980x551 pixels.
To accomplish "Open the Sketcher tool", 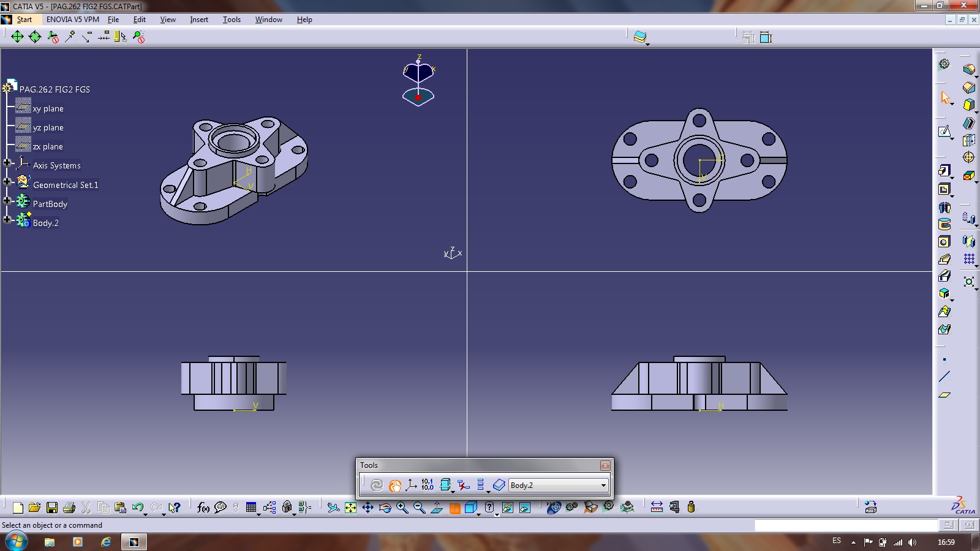I will coord(944,132).
